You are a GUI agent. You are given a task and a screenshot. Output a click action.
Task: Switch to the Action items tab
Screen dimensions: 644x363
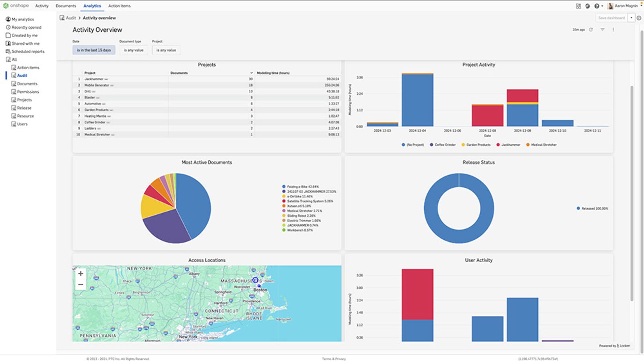120,6
